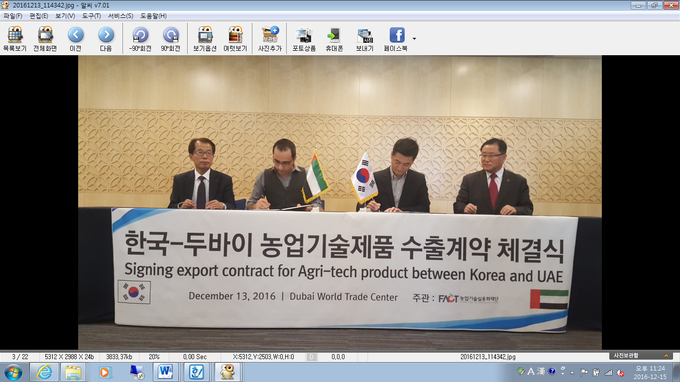Expand the 사진보관함 panel chevron
Screen dimensions: 680x382
click(x=666, y=356)
